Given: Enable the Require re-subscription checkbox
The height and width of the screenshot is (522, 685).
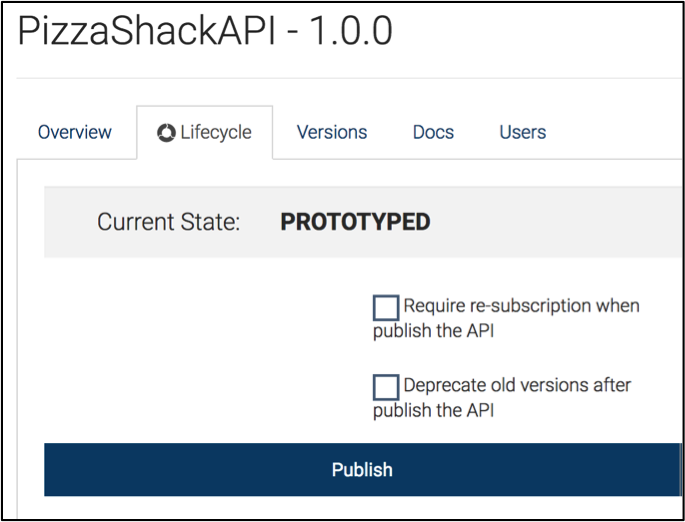Looking at the screenshot, I should (x=386, y=308).
